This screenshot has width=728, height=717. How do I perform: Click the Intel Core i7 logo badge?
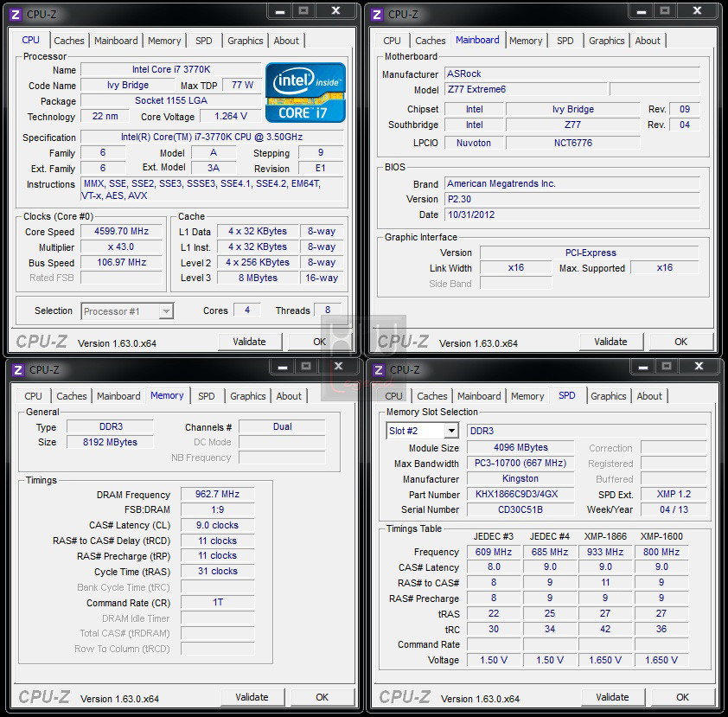point(305,93)
